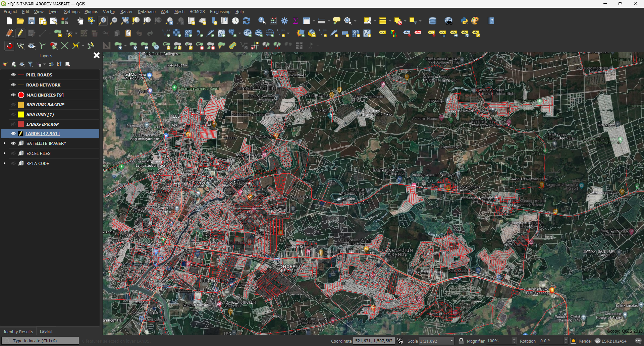Open the Python Console icon
The height and width of the screenshot is (346, 644).
(x=464, y=21)
